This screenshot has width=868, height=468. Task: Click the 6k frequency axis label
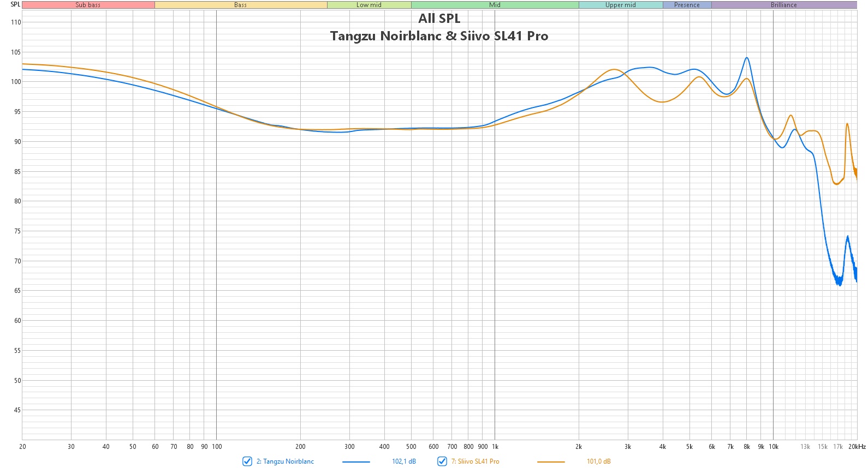pyautogui.click(x=712, y=447)
